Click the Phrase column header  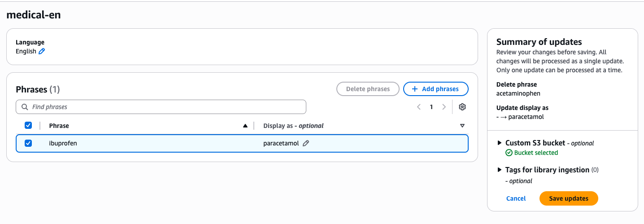pos(59,126)
